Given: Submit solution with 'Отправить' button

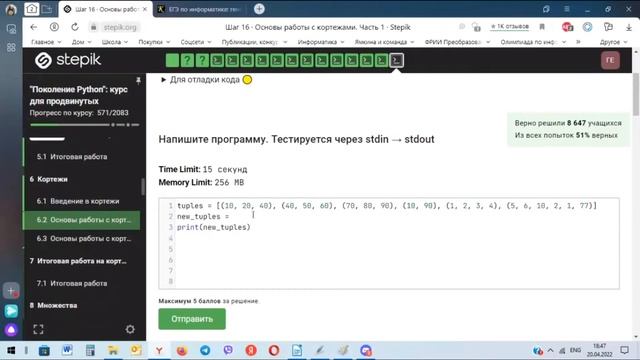Looking at the screenshot, I should [192, 319].
